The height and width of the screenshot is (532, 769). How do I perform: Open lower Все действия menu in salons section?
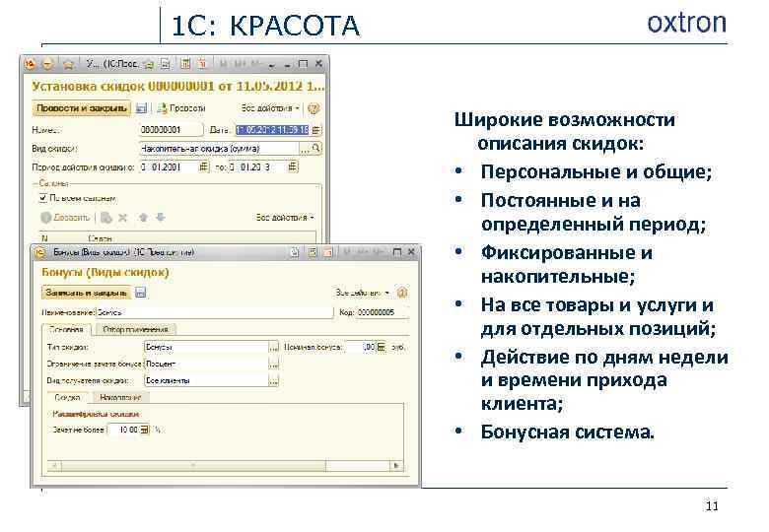285,218
